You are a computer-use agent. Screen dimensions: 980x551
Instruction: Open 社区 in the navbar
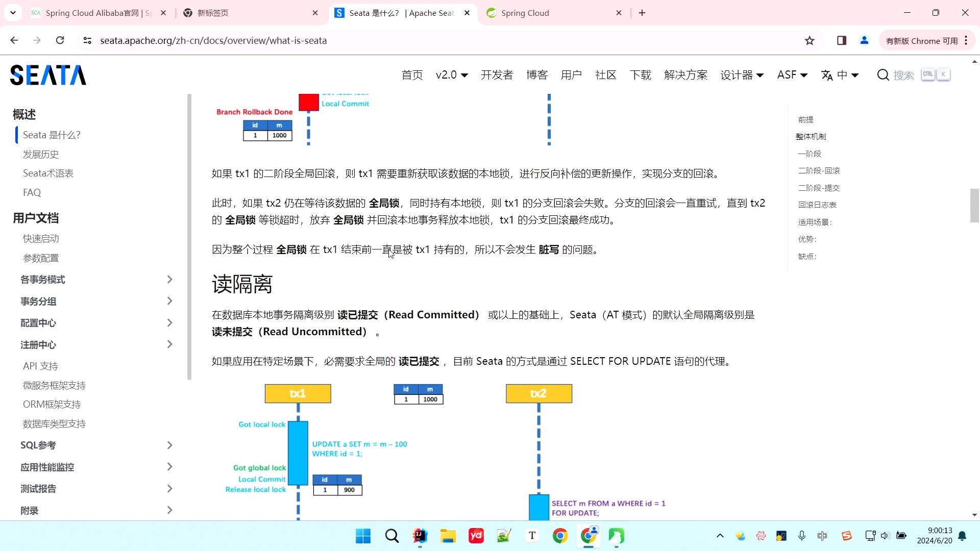[606, 75]
